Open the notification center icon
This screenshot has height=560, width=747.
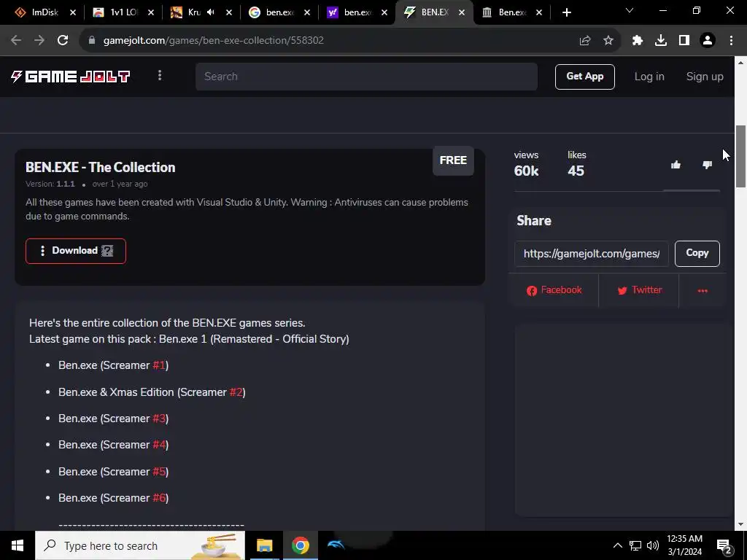click(724, 546)
